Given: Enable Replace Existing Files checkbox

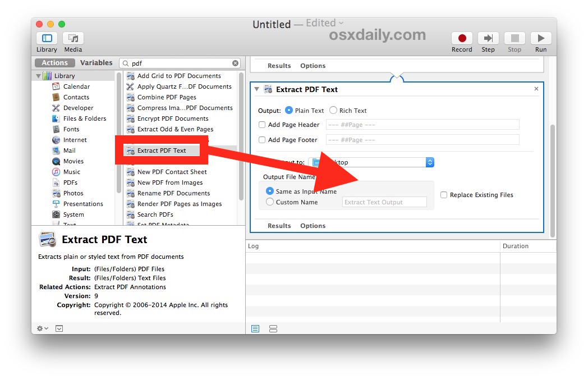Looking at the screenshot, I should [x=444, y=195].
